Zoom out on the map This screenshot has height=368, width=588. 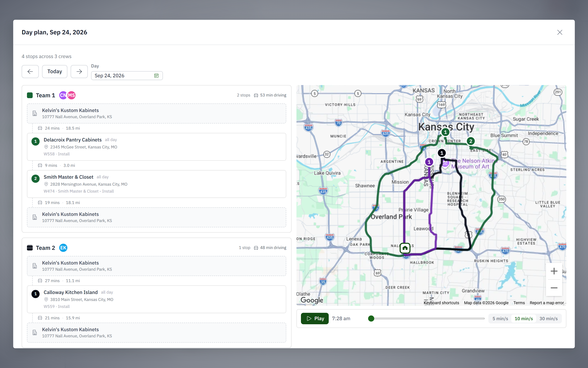554,288
